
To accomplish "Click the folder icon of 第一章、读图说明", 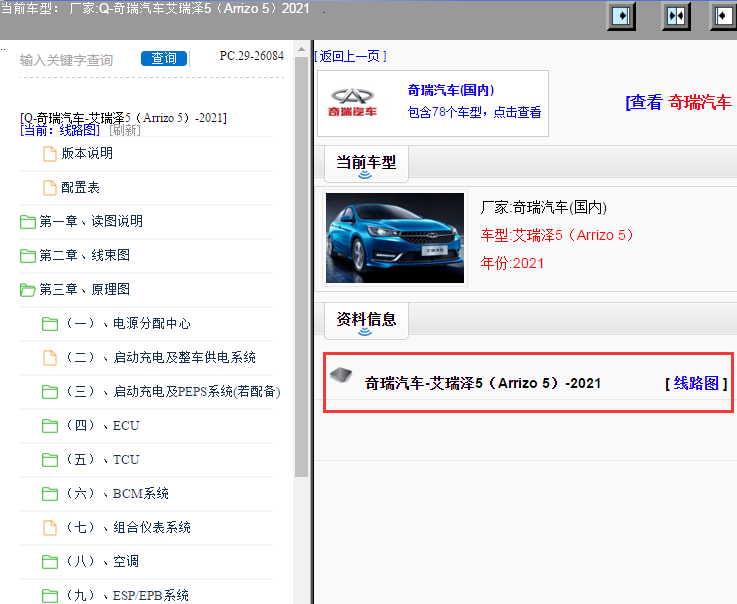I will (x=28, y=221).
